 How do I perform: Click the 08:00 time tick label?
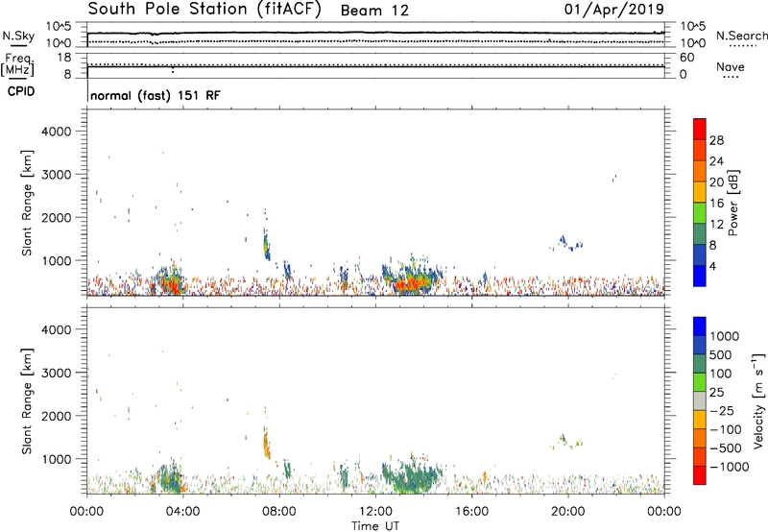[279, 512]
